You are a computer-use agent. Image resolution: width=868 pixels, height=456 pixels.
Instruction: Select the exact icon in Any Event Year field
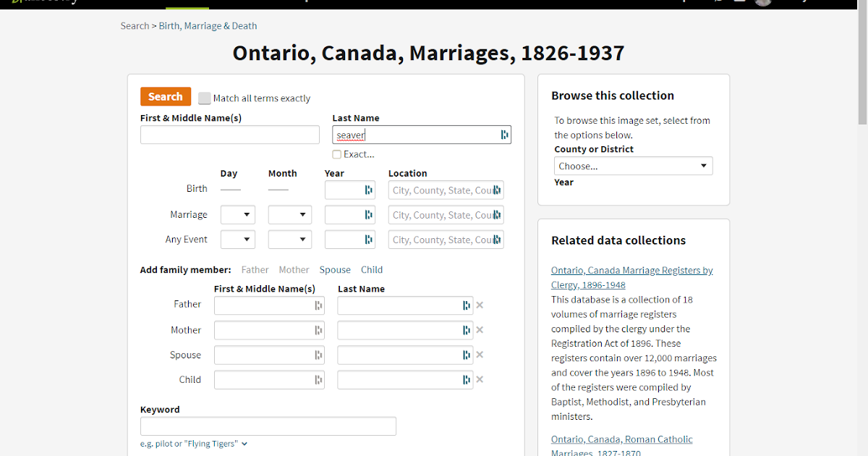click(370, 239)
